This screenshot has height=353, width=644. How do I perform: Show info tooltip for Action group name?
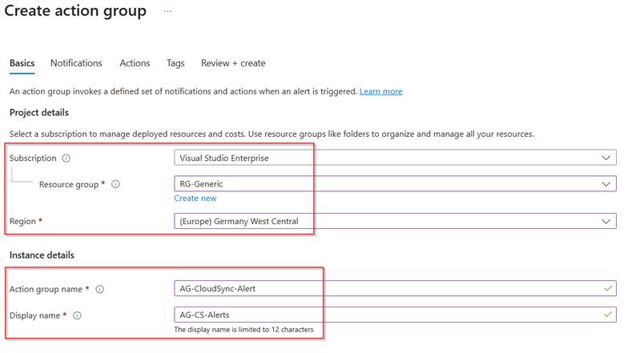100,289
